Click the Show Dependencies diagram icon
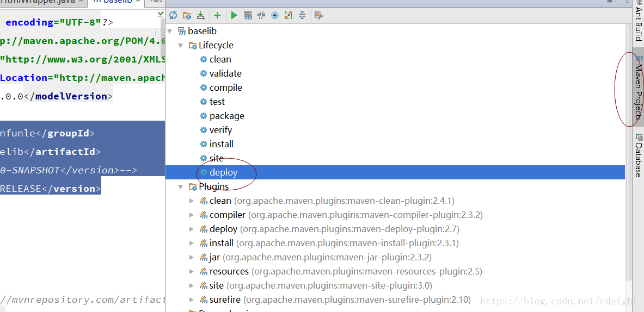The width and height of the screenshot is (644, 312). 289,16
